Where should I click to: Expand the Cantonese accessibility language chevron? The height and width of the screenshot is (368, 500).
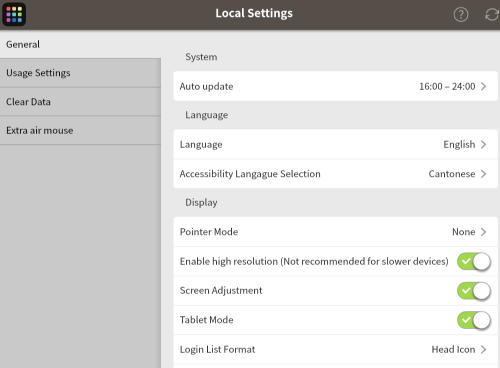(484, 174)
